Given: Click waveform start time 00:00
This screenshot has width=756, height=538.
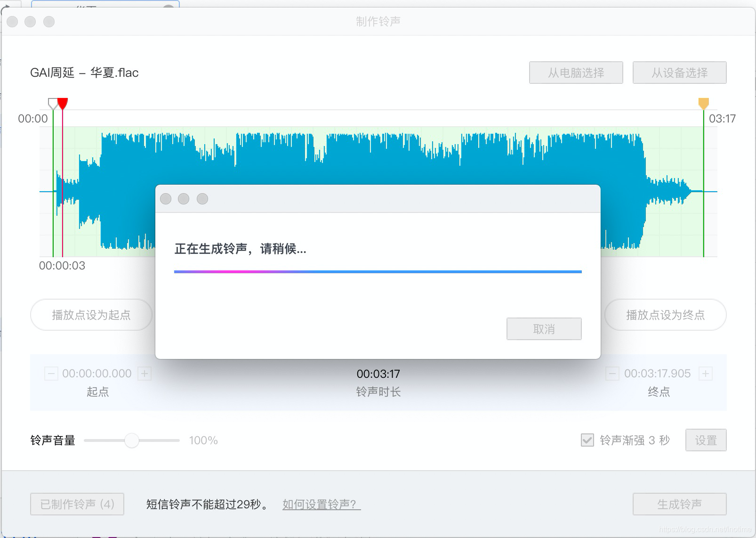Looking at the screenshot, I should click(x=33, y=119).
